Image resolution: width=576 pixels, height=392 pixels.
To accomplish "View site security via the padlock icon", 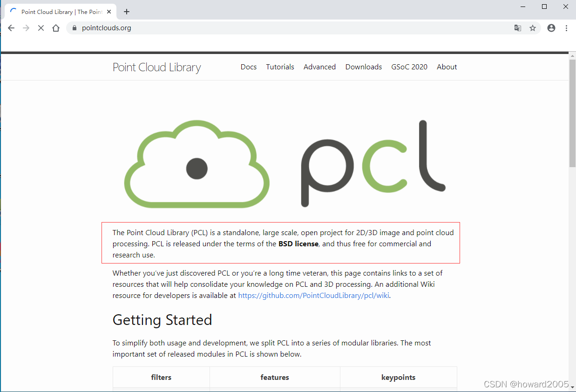I will click(x=74, y=28).
